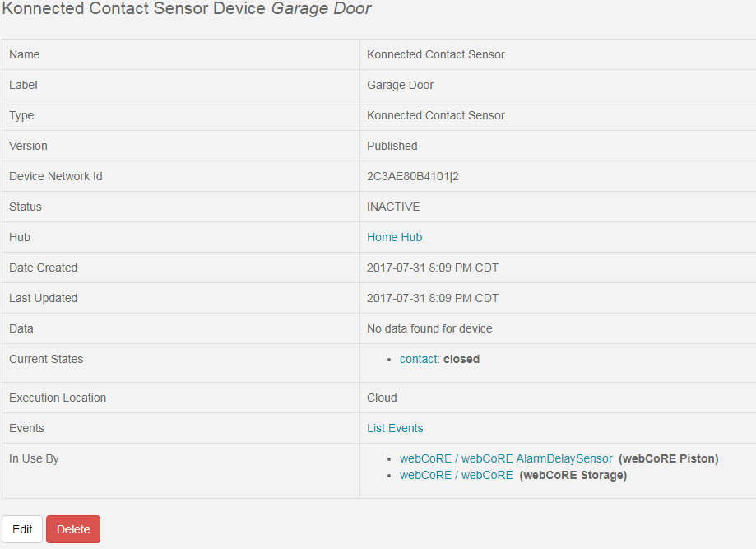756x549 pixels.
Task: Click the Device Network Id value 2C3AE80B4101|2
Action: click(x=412, y=176)
